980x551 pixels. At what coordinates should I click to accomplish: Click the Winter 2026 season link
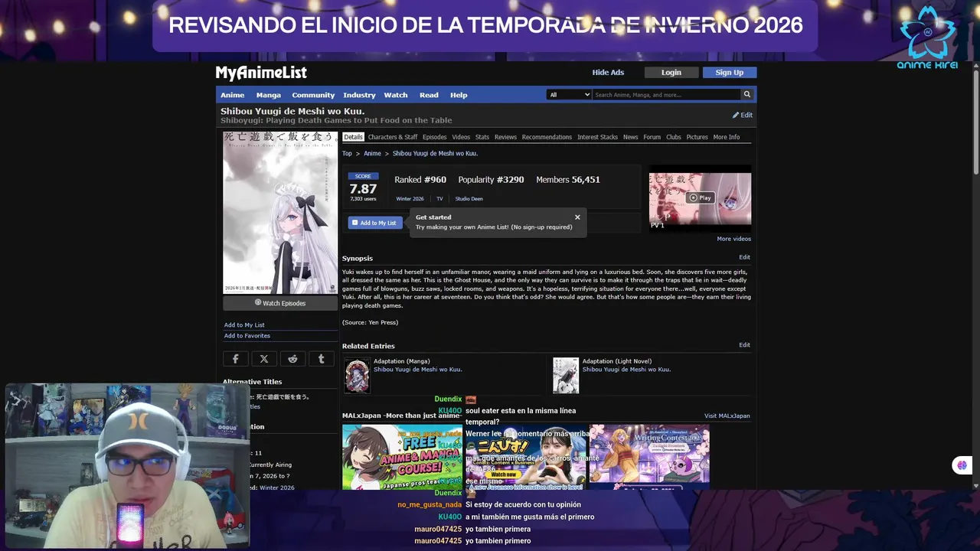[x=410, y=198]
